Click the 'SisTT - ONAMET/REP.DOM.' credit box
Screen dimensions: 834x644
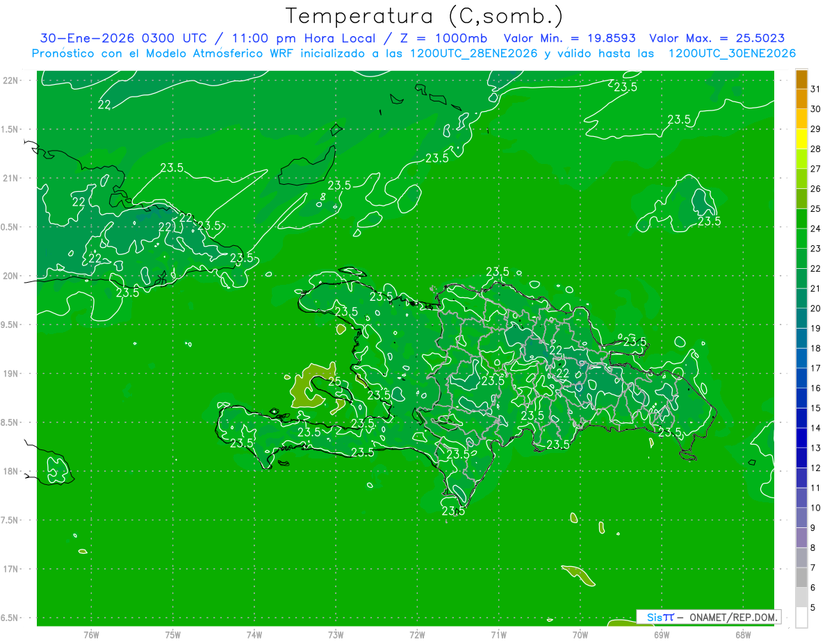point(708,617)
